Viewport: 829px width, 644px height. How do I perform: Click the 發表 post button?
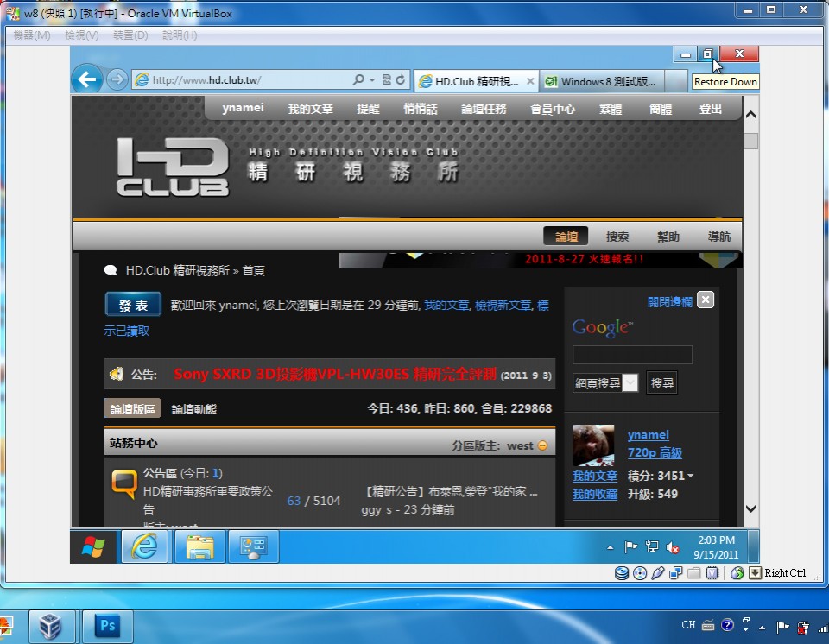pyautogui.click(x=133, y=305)
